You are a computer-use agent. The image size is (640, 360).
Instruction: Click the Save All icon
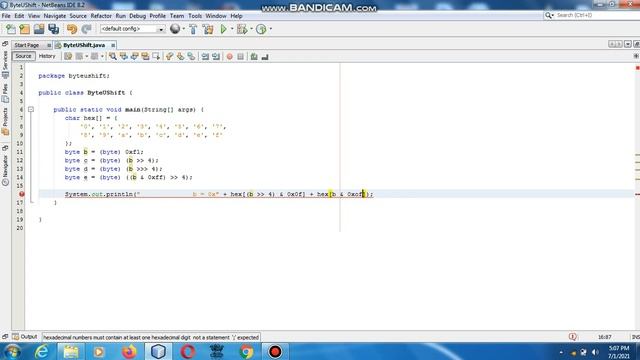coord(53,29)
